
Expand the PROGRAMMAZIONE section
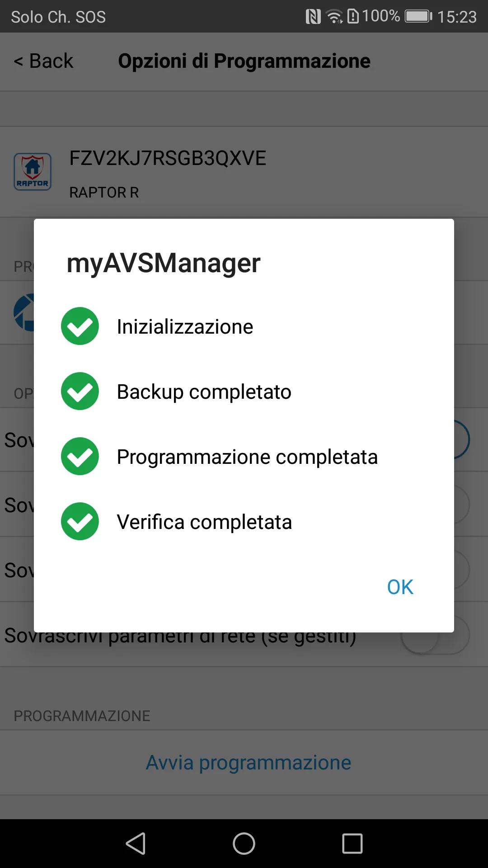tap(82, 716)
